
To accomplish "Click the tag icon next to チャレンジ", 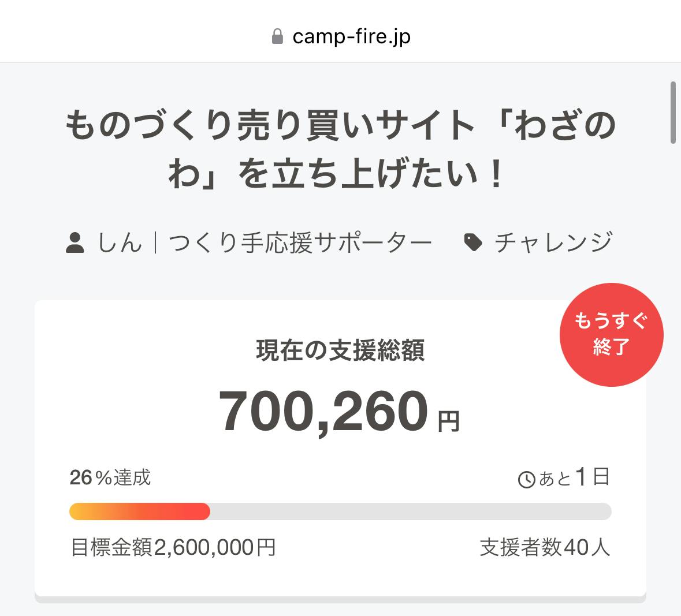I will click(474, 243).
